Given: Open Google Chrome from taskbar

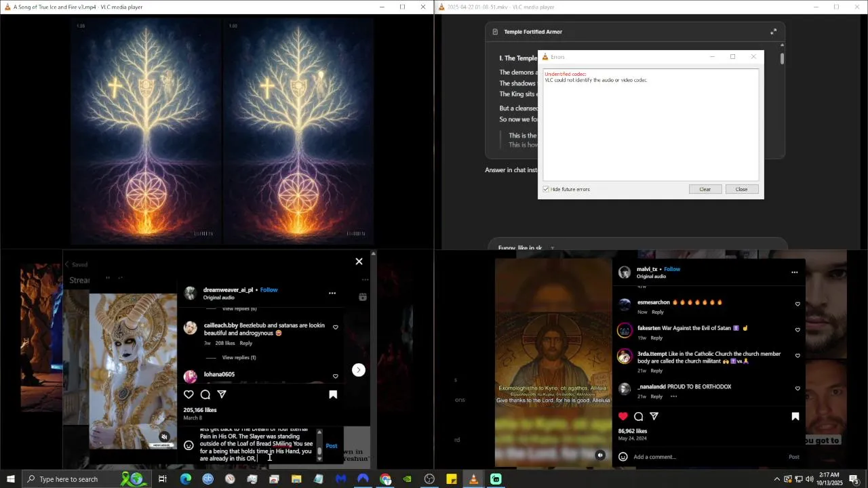Looking at the screenshot, I should (385, 479).
